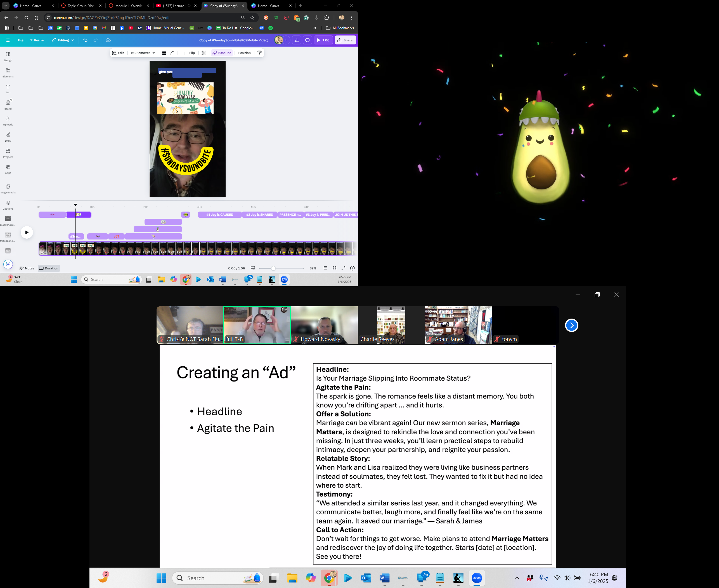Show next Zoom participants with arrow
The width and height of the screenshot is (719, 588).
(x=571, y=325)
